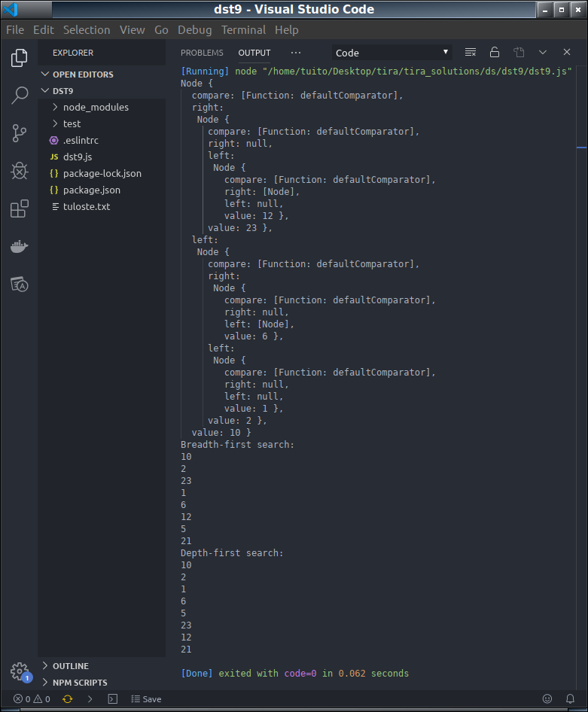Open the Search view in activity bar

point(19,96)
